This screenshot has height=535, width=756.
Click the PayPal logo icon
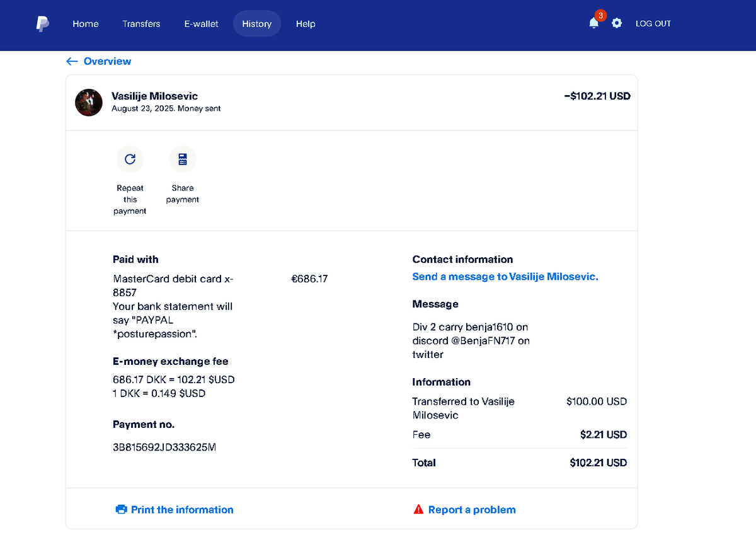tap(42, 24)
